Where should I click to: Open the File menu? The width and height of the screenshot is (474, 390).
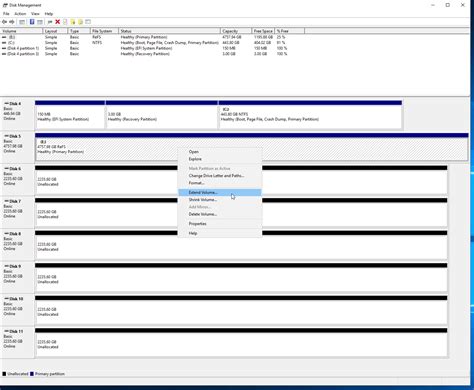pos(6,14)
